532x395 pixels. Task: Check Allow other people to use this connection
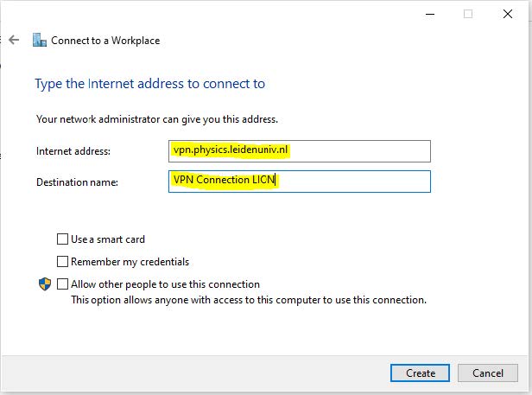click(62, 284)
